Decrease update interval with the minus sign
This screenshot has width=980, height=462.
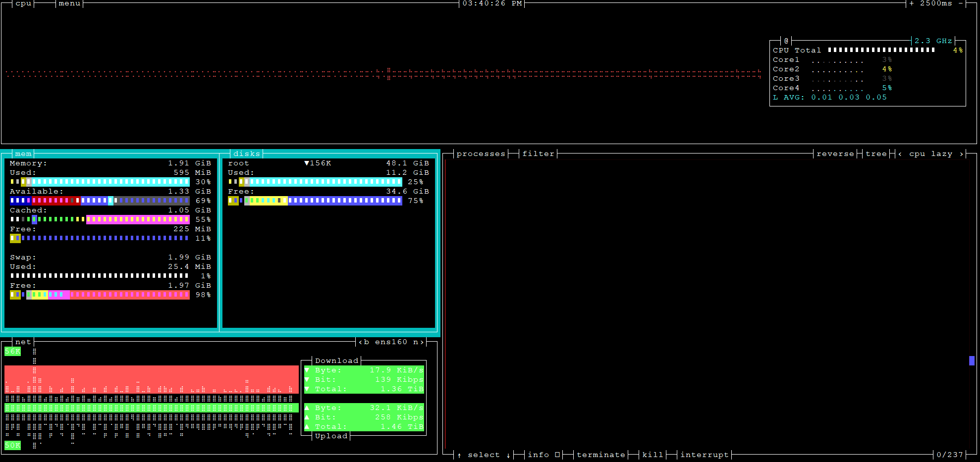[x=961, y=3]
